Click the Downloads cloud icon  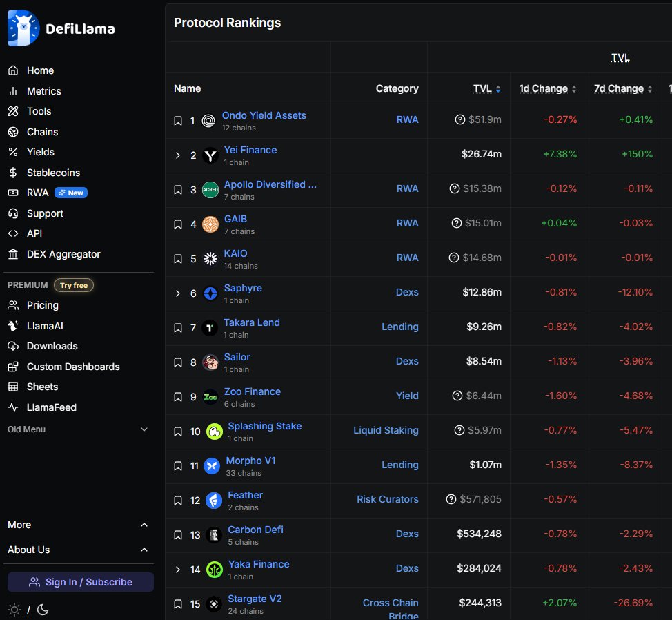[x=13, y=346]
